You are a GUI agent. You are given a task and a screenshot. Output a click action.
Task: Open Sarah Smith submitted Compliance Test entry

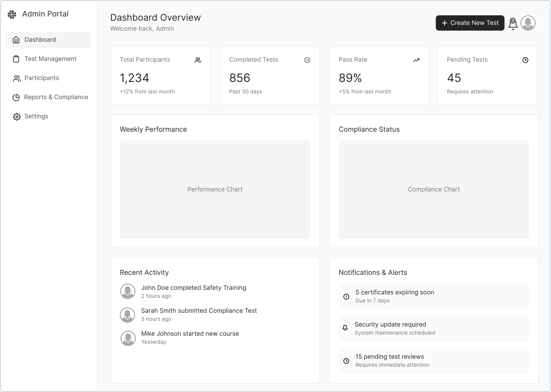pyautogui.click(x=199, y=311)
